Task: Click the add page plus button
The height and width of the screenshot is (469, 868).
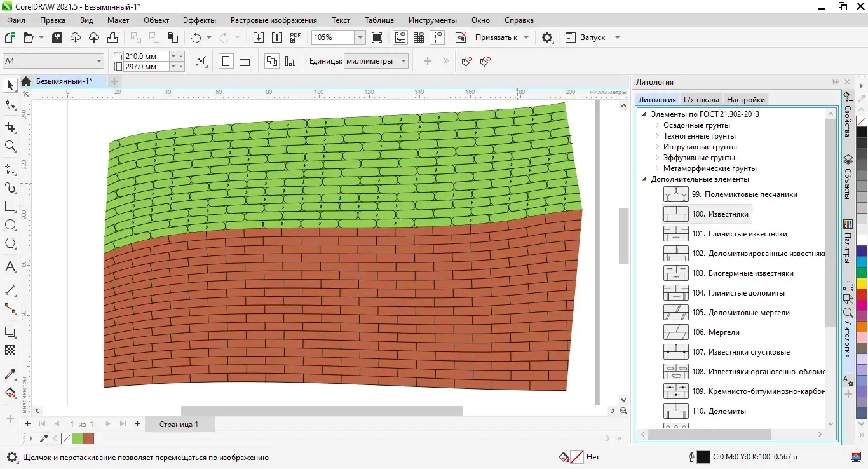Action: point(137,424)
